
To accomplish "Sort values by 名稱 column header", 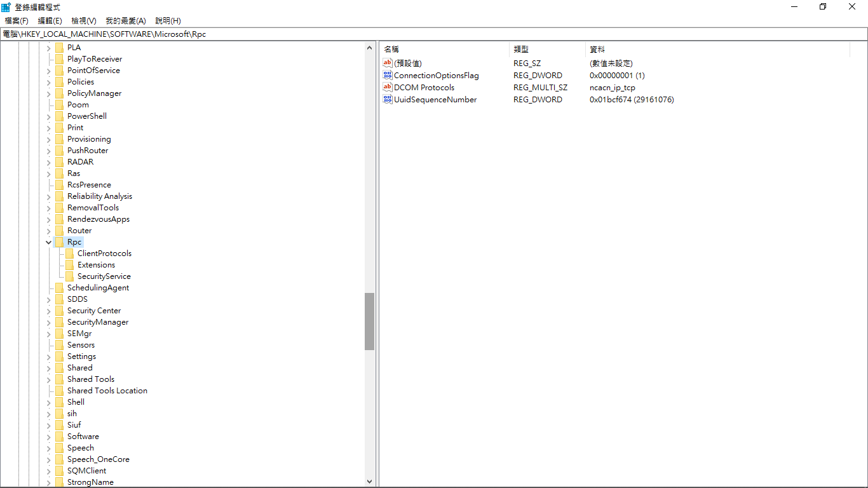I will pos(444,49).
